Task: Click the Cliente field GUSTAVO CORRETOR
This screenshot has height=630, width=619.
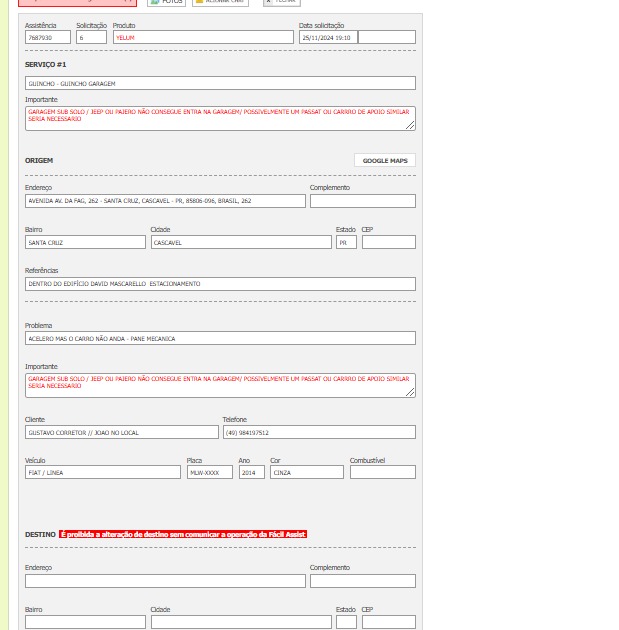Action: (122, 432)
